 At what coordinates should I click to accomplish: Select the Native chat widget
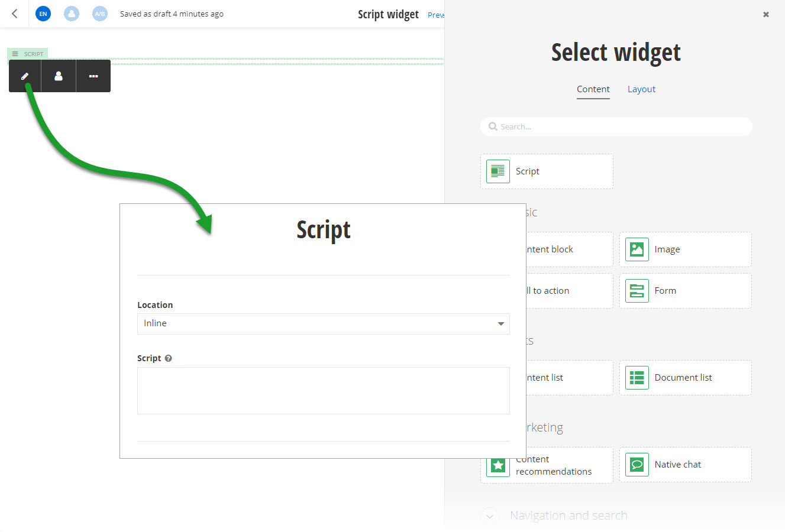[686, 465]
